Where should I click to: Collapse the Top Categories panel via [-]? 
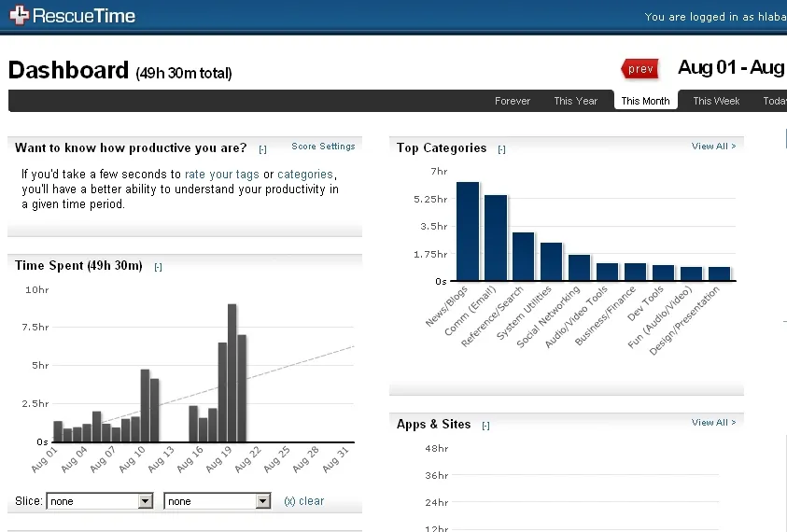[x=501, y=149]
